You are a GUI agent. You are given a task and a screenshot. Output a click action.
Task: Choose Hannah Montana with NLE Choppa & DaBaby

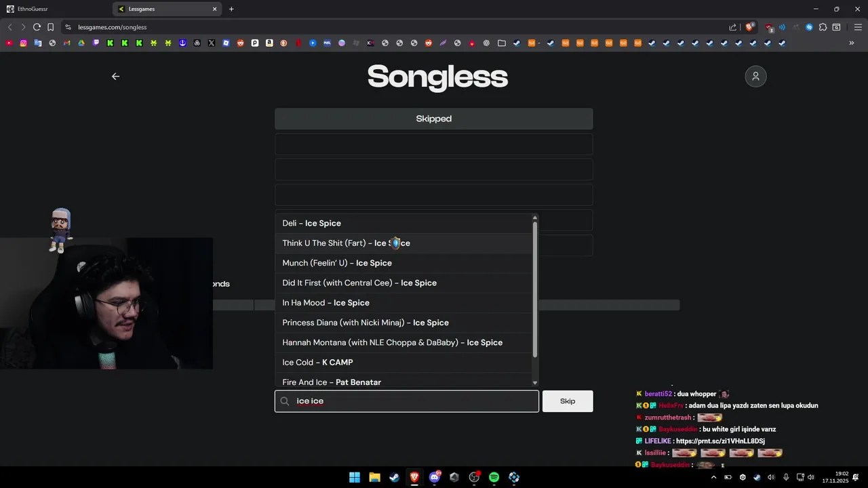click(403, 342)
